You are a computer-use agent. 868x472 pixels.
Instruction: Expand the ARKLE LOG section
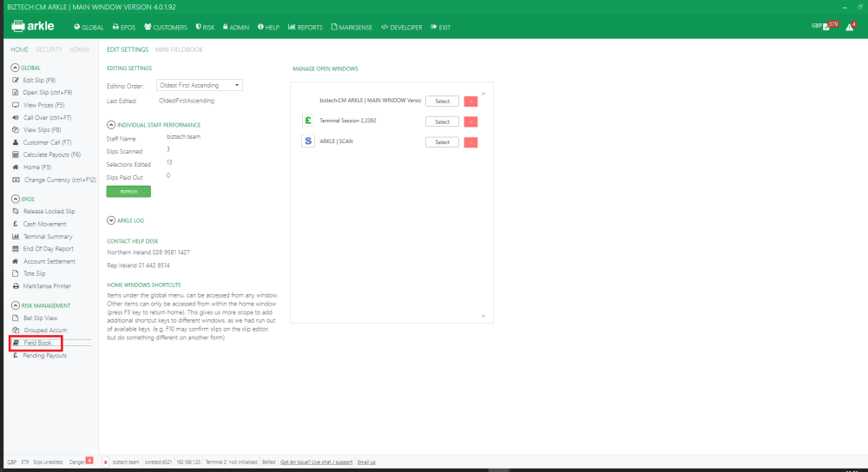[111, 220]
